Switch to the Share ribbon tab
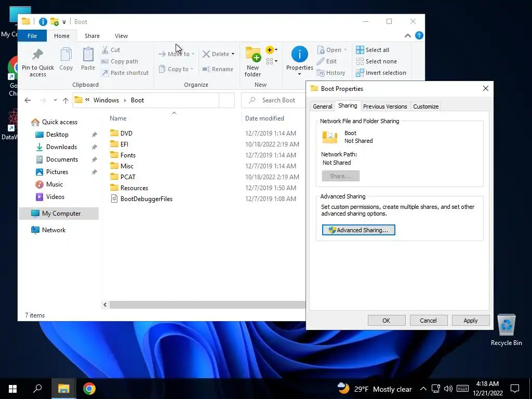 pos(92,36)
